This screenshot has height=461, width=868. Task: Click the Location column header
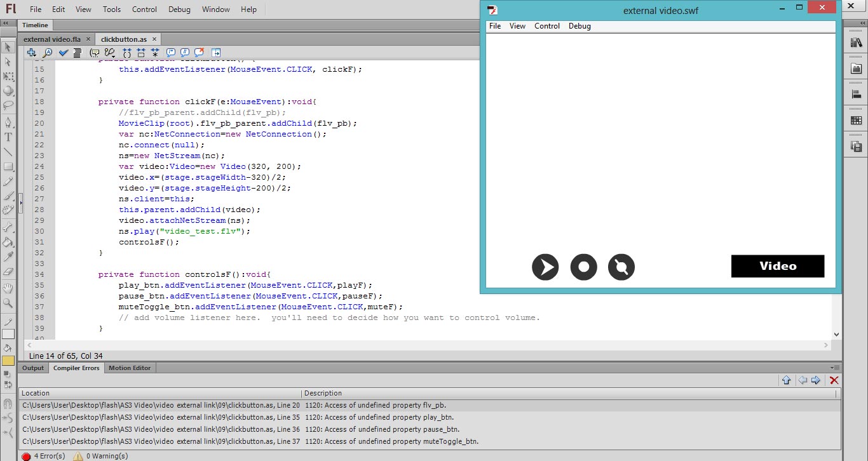(x=161, y=393)
